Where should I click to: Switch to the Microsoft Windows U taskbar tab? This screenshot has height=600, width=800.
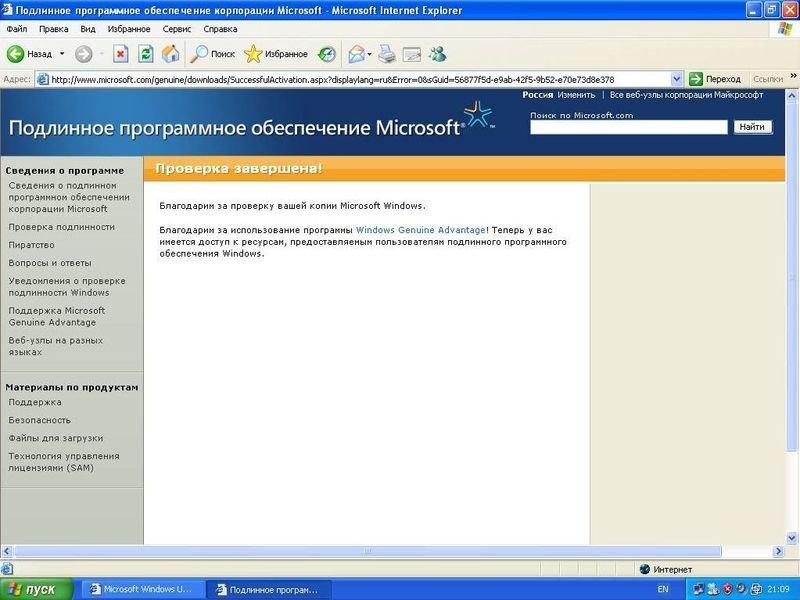(x=140, y=589)
